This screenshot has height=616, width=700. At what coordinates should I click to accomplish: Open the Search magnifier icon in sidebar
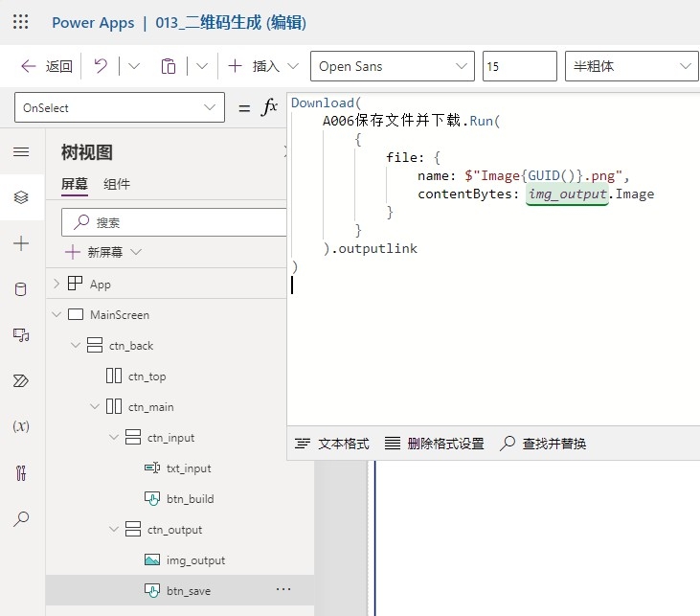tap(21, 518)
